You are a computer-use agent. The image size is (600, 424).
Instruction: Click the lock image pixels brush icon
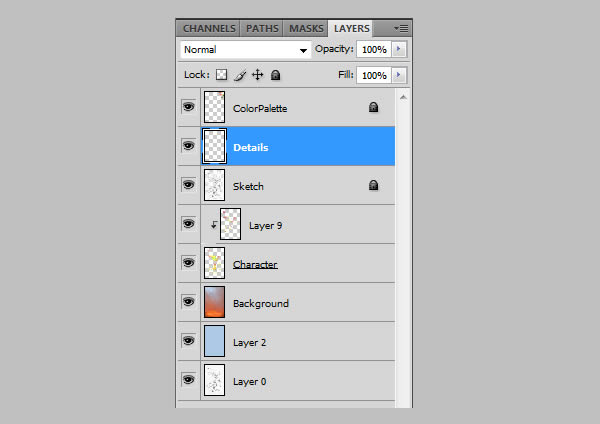pyautogui.click(x=240, y=75)
